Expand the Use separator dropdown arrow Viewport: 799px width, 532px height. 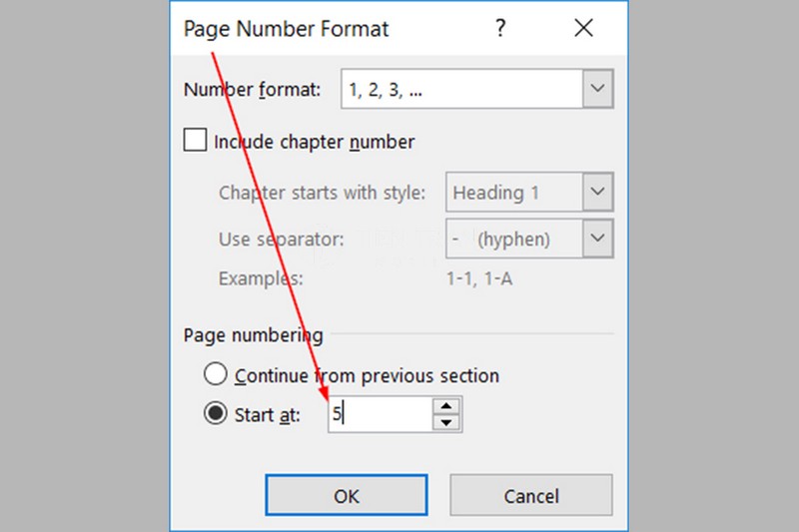click(x=597, y=239)
